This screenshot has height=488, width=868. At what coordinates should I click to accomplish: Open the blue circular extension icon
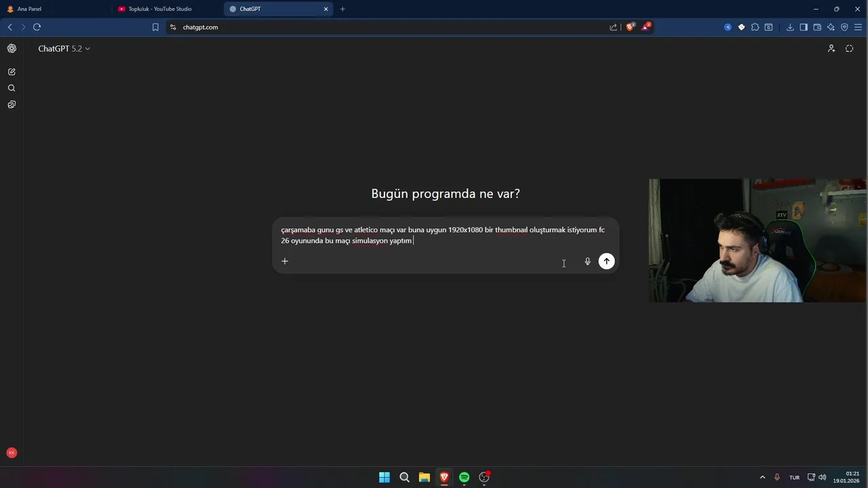pos(728,27)
